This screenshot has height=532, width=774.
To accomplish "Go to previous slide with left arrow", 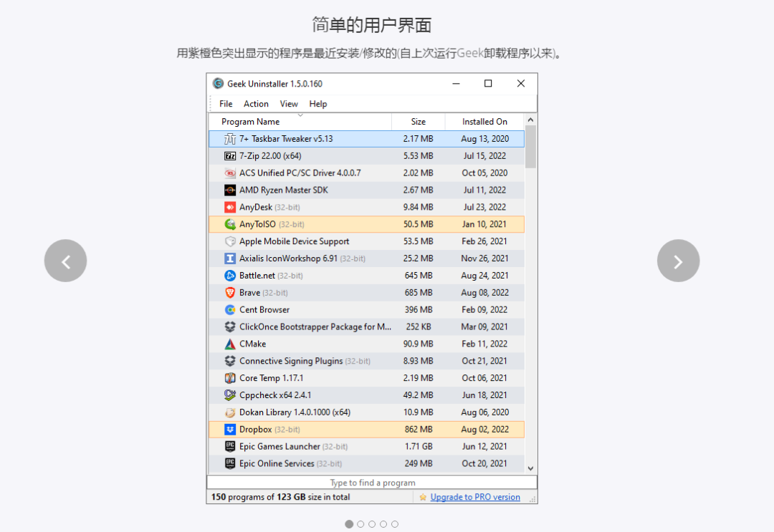I will point(66,261).
